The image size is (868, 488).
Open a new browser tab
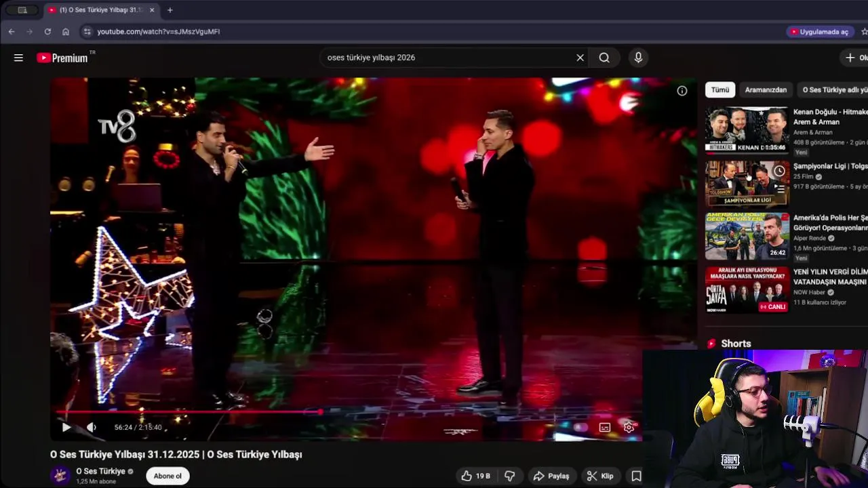[x=170, y=10]
